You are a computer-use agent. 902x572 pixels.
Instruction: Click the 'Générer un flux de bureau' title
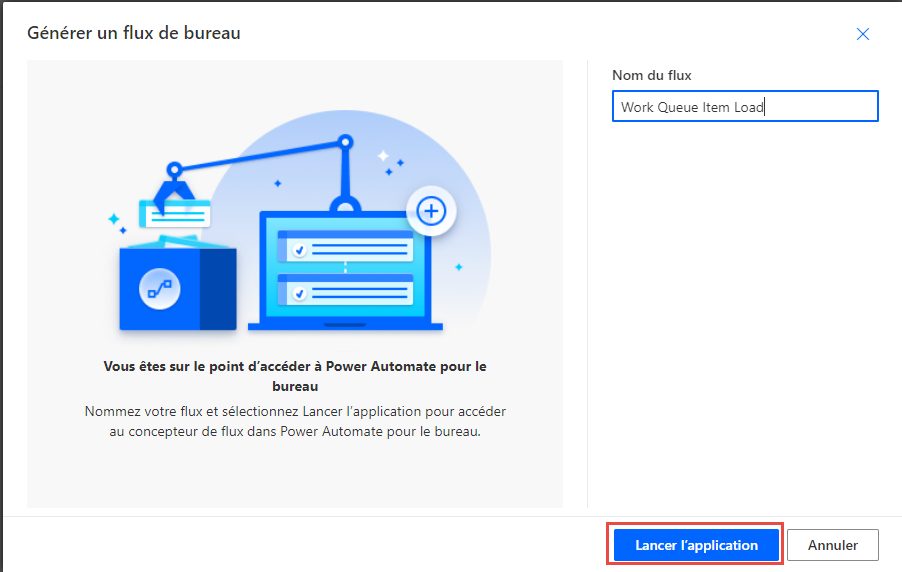[x=133, y=33]
